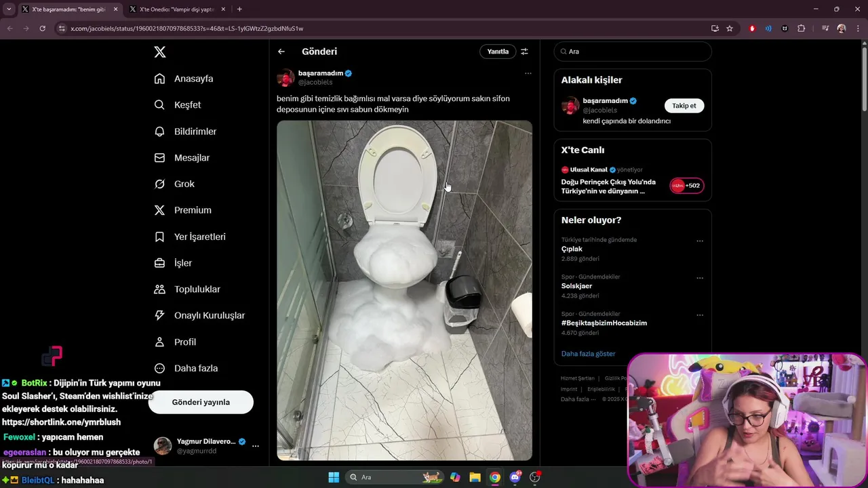Open the Chrome three-dot menu

pos(857,28)
